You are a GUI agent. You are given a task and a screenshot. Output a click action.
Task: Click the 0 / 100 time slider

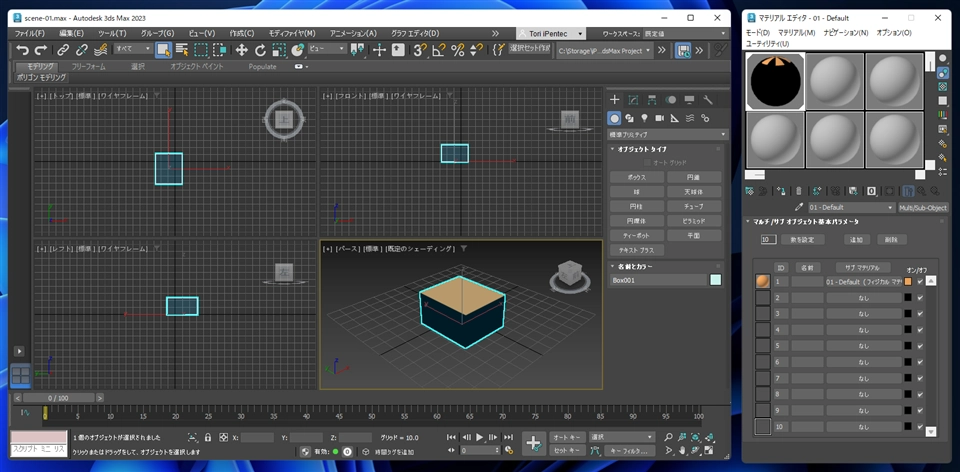pyautogui.click(x=59, y=398)
